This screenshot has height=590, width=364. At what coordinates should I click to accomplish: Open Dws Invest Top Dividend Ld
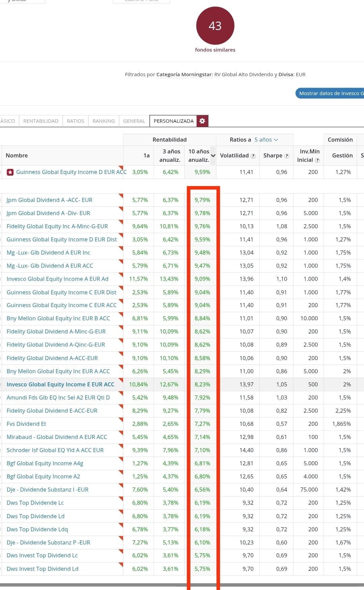42,569
